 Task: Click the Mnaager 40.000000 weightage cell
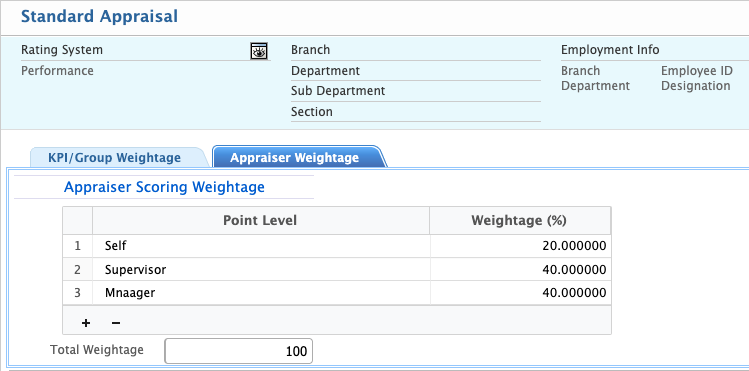(x=520, y=293)
